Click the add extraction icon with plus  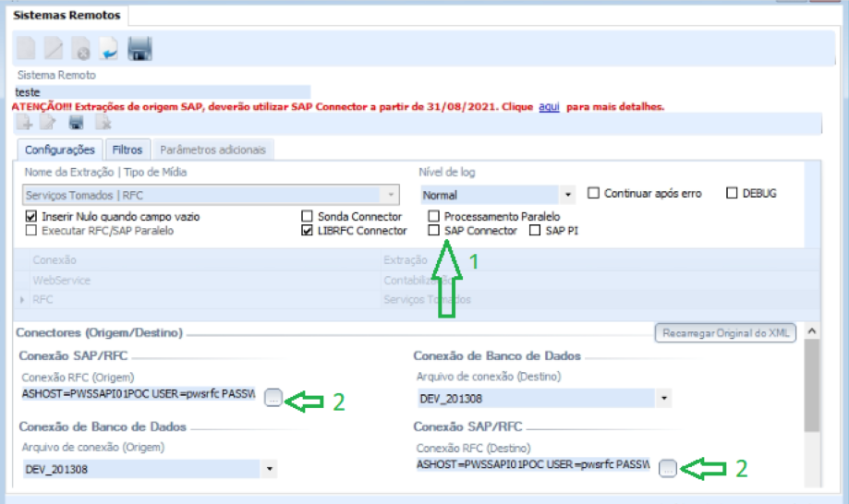[x=25, y=123]
